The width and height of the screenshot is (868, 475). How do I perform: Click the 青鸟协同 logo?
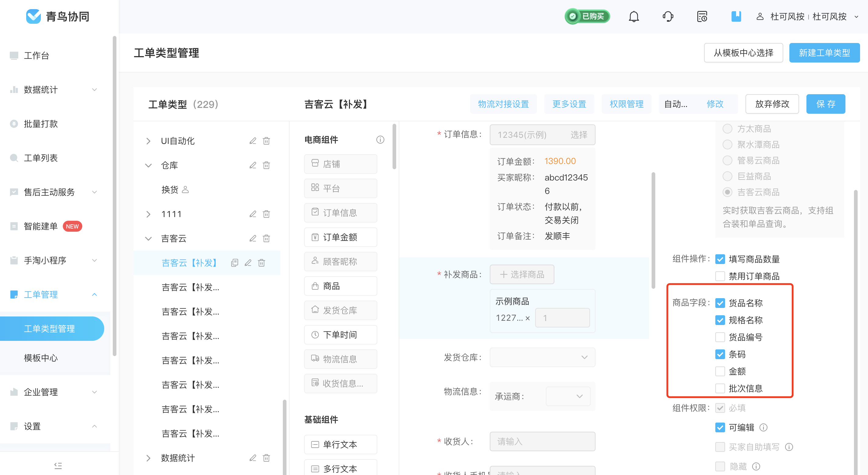pos(58,16)
